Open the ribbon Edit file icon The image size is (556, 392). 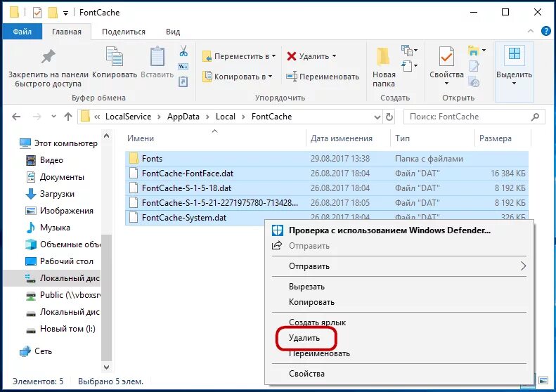474,66
